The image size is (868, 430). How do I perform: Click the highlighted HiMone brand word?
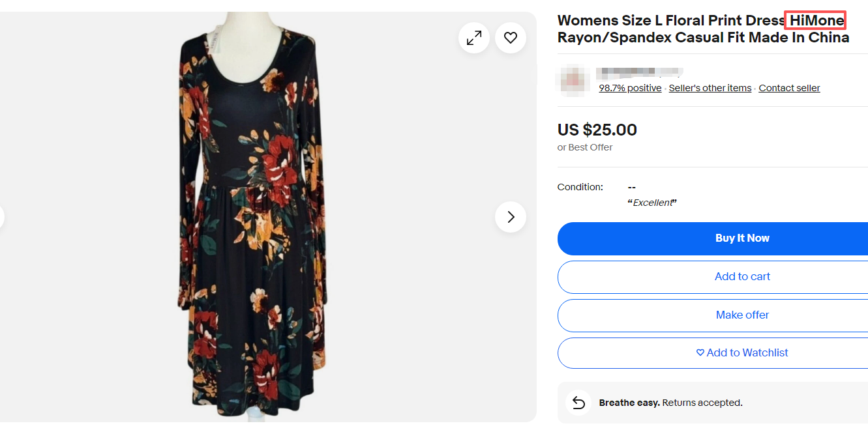point(816,20)
